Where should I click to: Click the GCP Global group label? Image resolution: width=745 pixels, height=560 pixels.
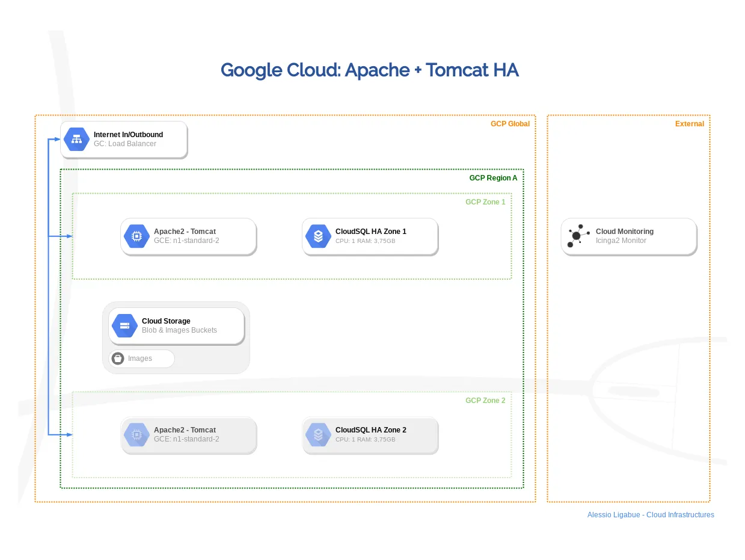click(x=510, y=124)
